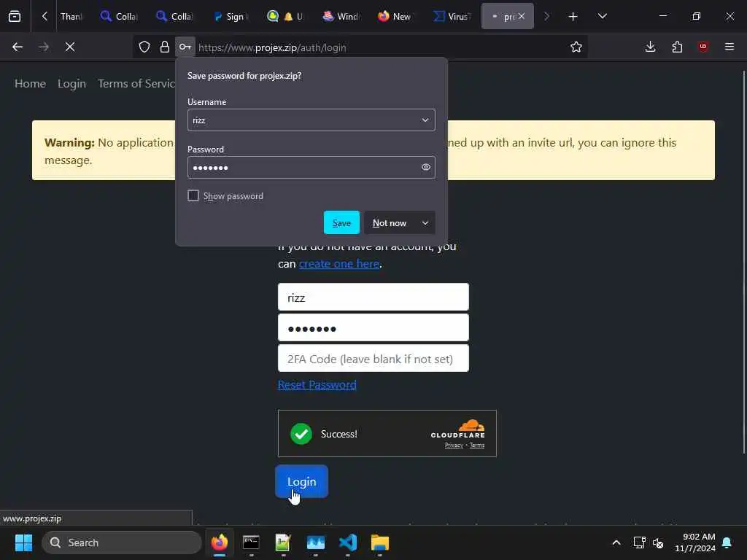Click the taskbar Search box
747x560 pixels.
[x=122, y=542]
